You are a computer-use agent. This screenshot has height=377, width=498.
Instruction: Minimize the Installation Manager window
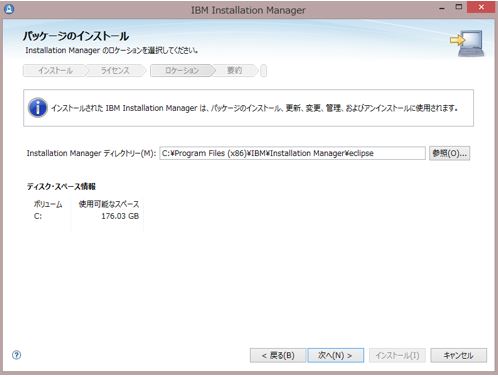click(442, 7)
